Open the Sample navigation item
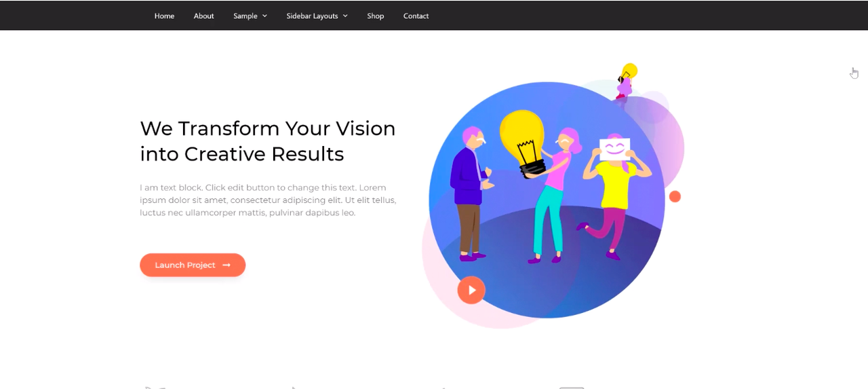Image resolution: width=868 pixels, height=389 pixels. coord(245,16)
